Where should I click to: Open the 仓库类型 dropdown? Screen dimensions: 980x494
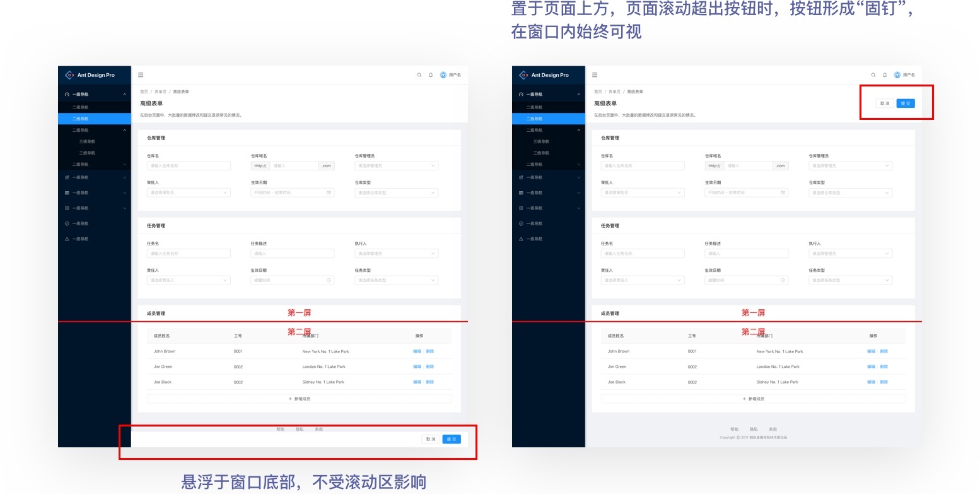tap(396, 192)
